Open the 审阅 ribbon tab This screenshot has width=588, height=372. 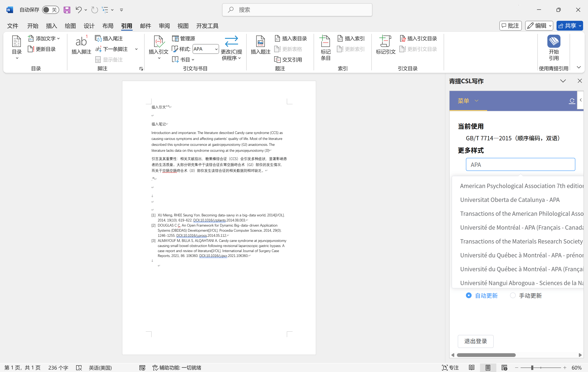pyautogui.click(x=164, y=26)
